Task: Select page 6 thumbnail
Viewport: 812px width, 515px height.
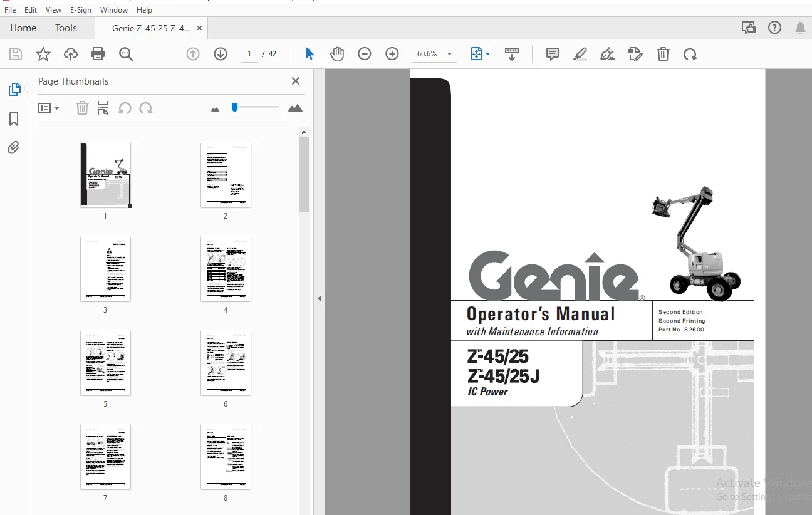Action: (226, 362)
